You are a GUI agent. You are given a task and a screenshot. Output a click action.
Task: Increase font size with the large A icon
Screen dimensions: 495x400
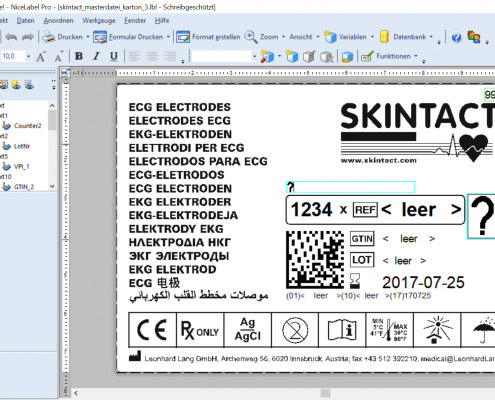click(41, 56)
